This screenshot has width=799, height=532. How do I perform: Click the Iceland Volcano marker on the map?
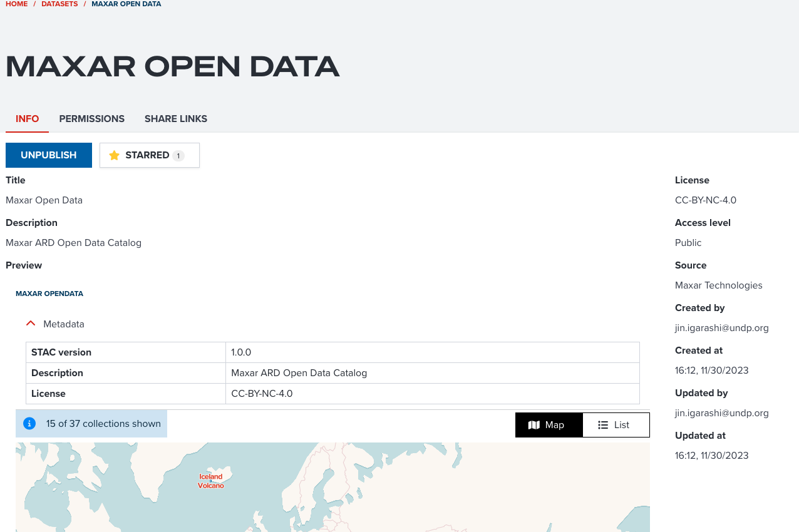(x=211, y=480)
